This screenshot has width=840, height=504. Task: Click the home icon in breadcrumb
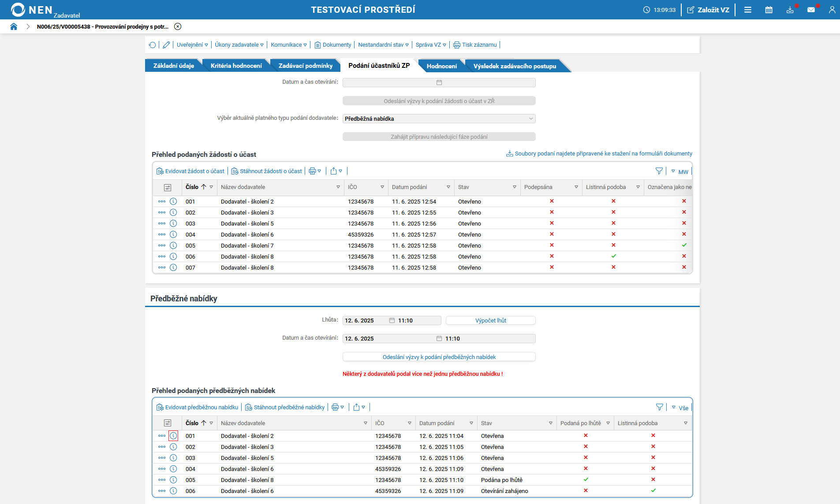coord(14,26)
